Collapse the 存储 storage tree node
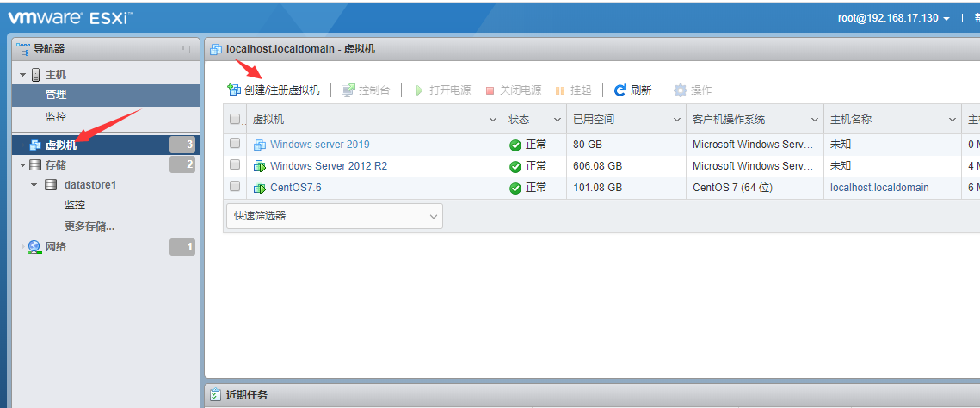Image resolution: width=980 pixels, height=408 pixels. (x=23, y=165)
